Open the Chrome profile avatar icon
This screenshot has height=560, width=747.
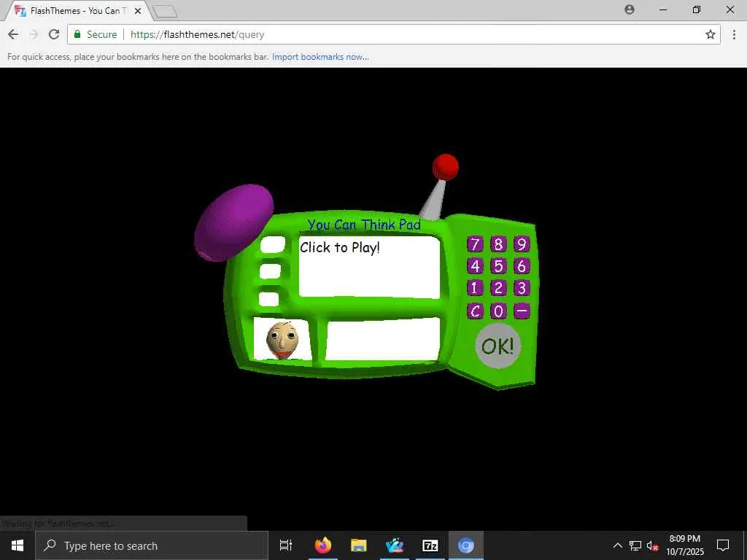630,9
